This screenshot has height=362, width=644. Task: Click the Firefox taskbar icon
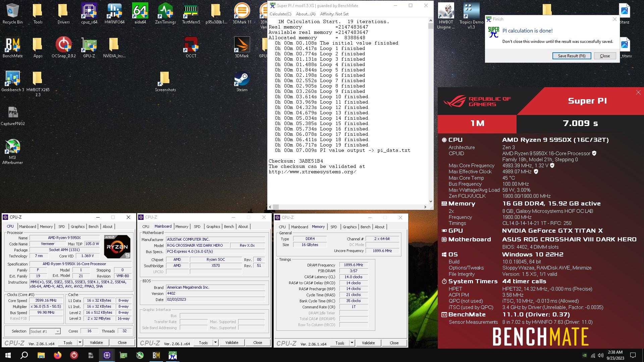coord(58,355)
